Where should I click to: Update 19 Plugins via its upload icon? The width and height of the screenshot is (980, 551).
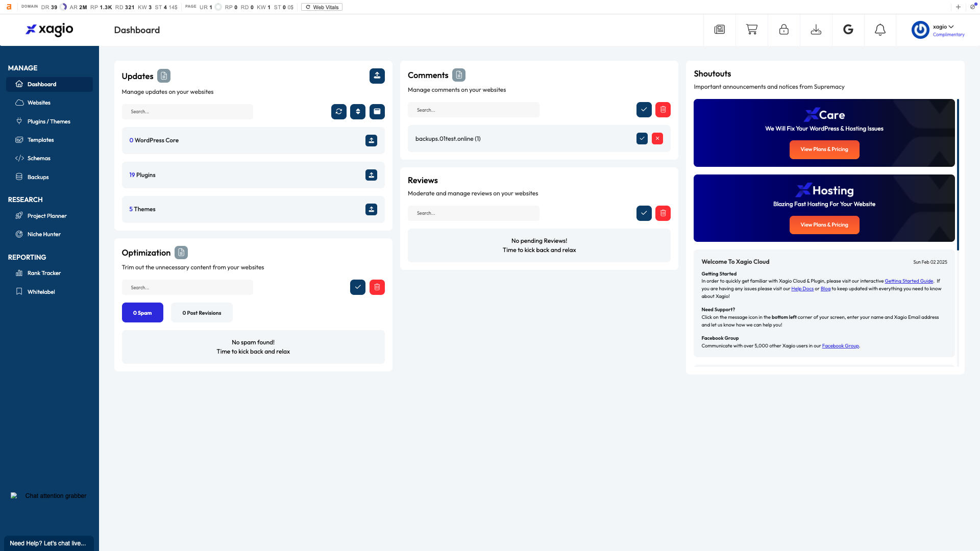click(371, 175)
